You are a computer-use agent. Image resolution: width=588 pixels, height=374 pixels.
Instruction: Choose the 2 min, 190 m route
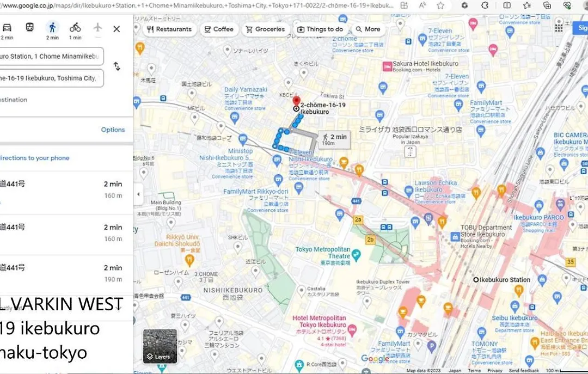[66, 273]
